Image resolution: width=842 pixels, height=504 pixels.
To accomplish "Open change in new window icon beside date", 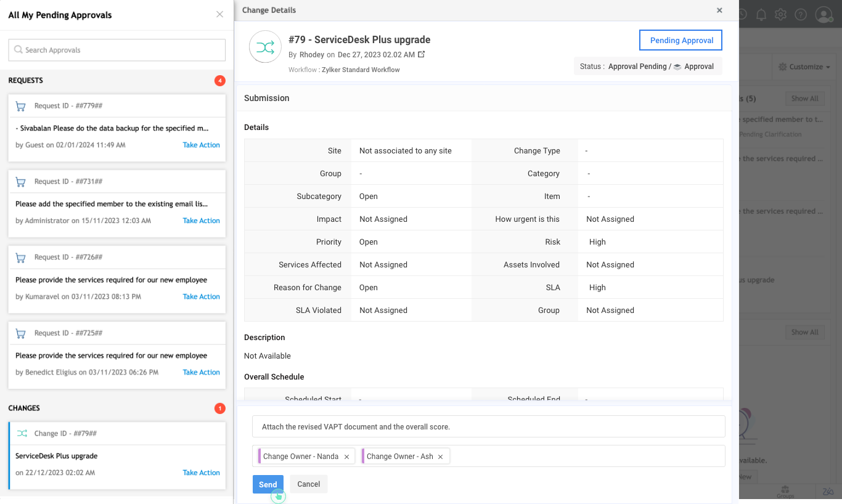I will (x=422, y=54).
